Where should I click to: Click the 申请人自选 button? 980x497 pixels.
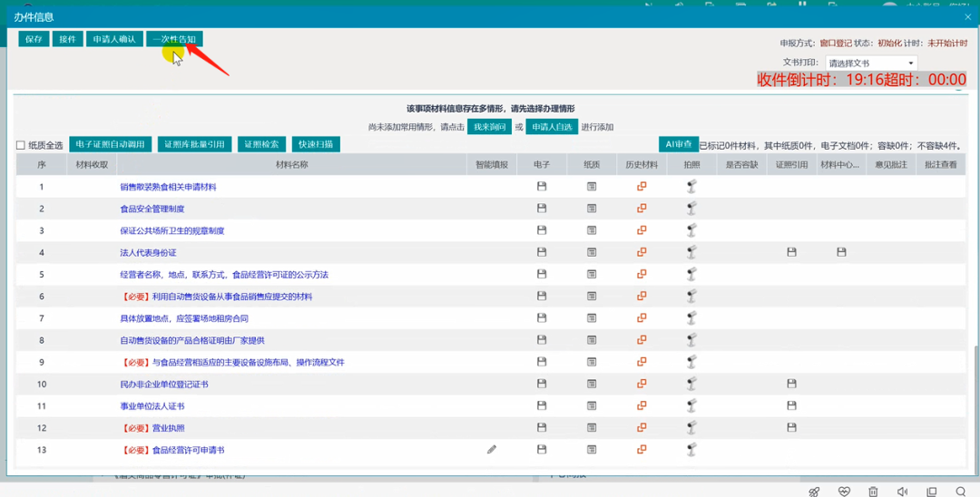point(552,127)
